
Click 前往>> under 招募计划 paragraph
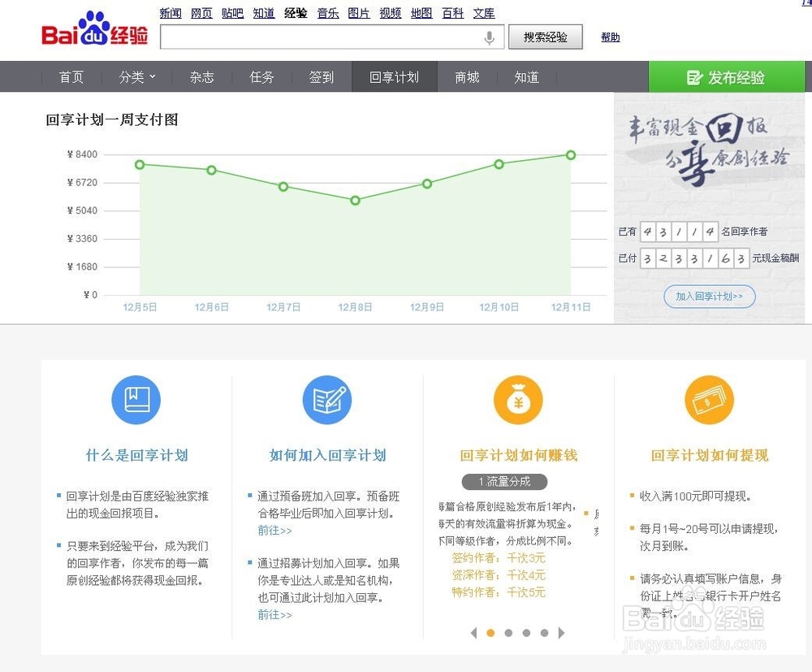point(275,615)
